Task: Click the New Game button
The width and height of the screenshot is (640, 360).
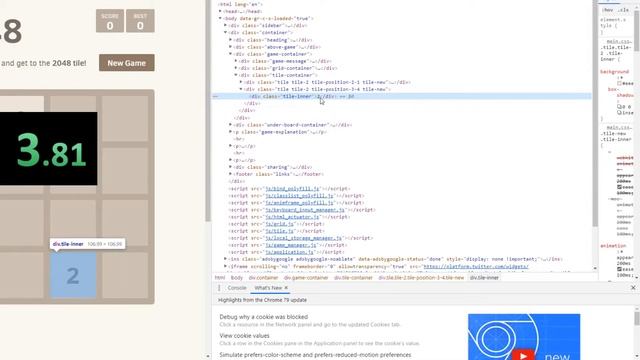Action: pos(127,63)
